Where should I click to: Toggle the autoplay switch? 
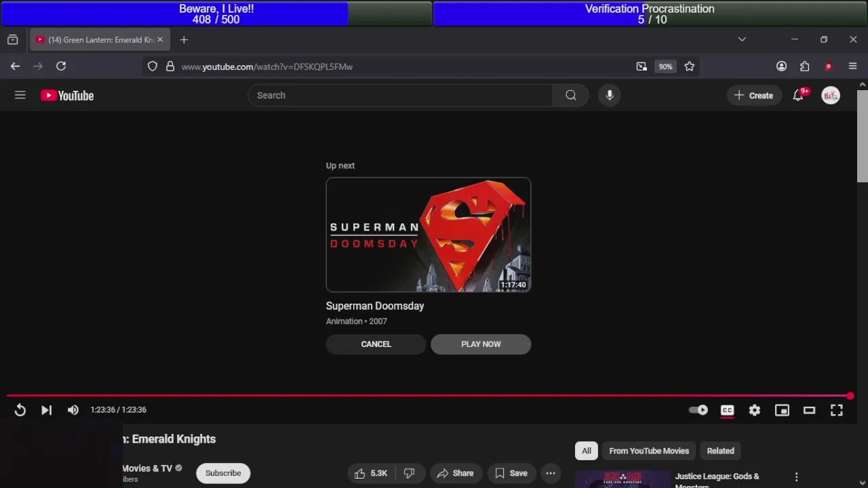(698, 410)
